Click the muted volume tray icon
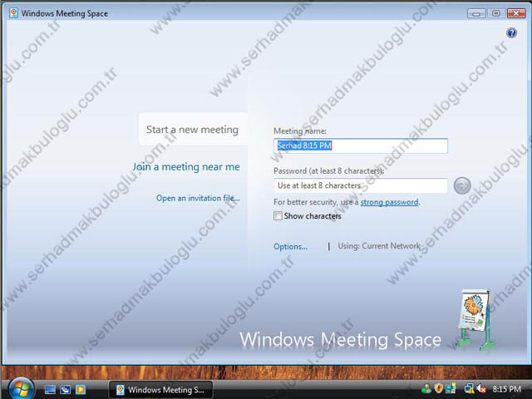Screen dimensions: 532x399 481,389
